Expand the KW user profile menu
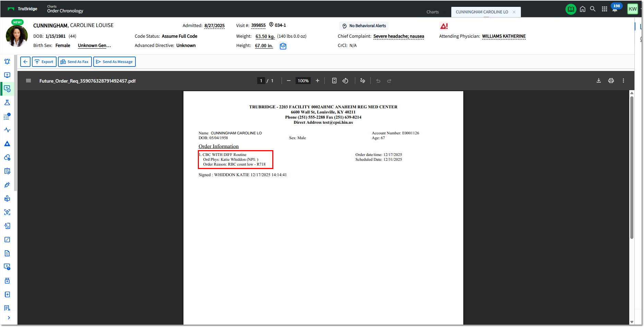 [632, 9]
